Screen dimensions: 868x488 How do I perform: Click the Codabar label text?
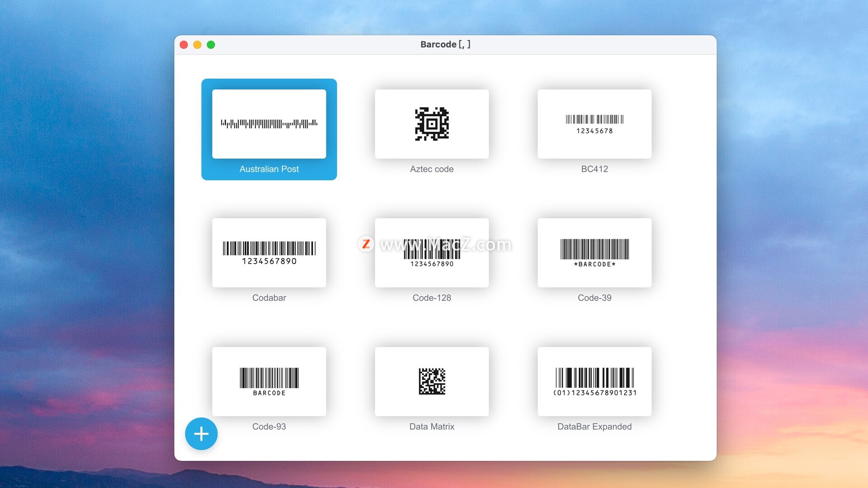tap(269, 298)
